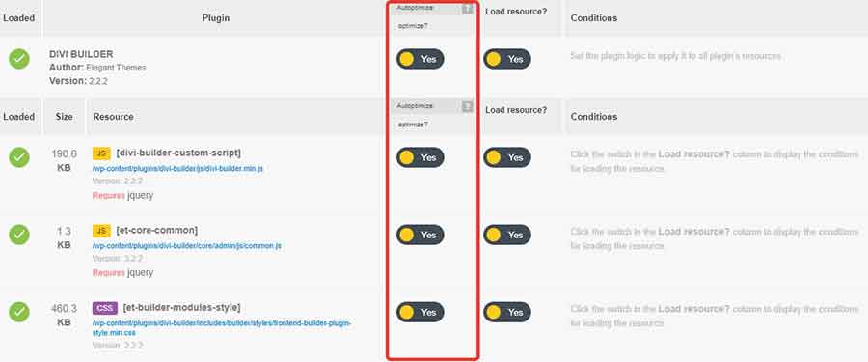This screenshot has height=362, width=868.
Task: Open frontend-builder-plugin-style.min.css path link
Action: click(x=222, y=327)
